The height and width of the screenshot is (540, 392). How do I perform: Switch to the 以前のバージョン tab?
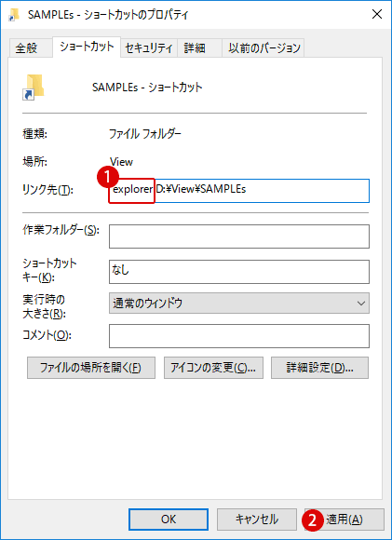coord(264,47)
